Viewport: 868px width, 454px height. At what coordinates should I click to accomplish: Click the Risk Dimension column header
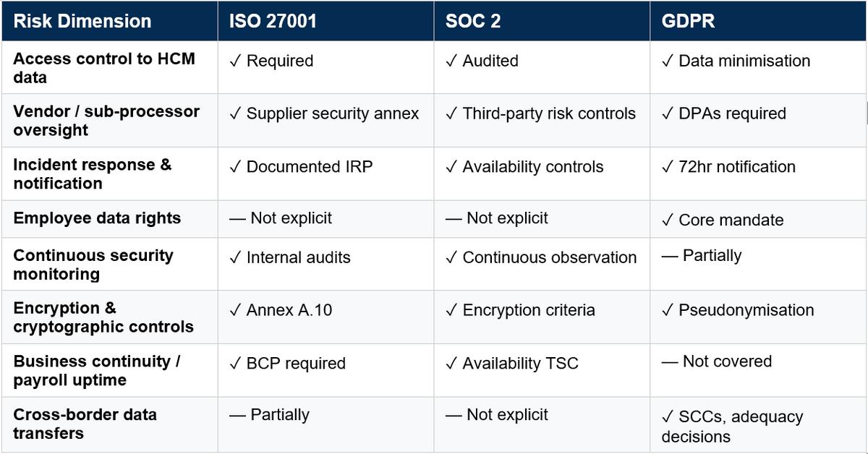click(x=109, y=21)
